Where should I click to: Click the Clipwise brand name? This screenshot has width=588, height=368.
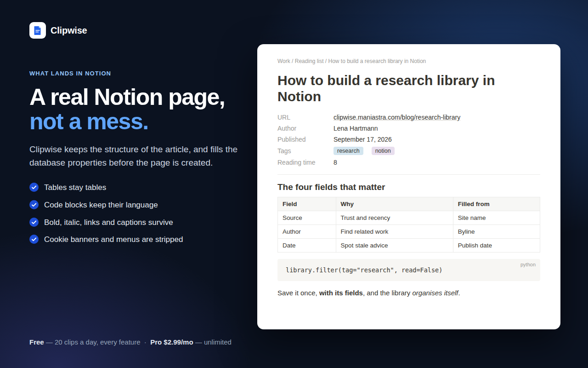click(68, 30)
